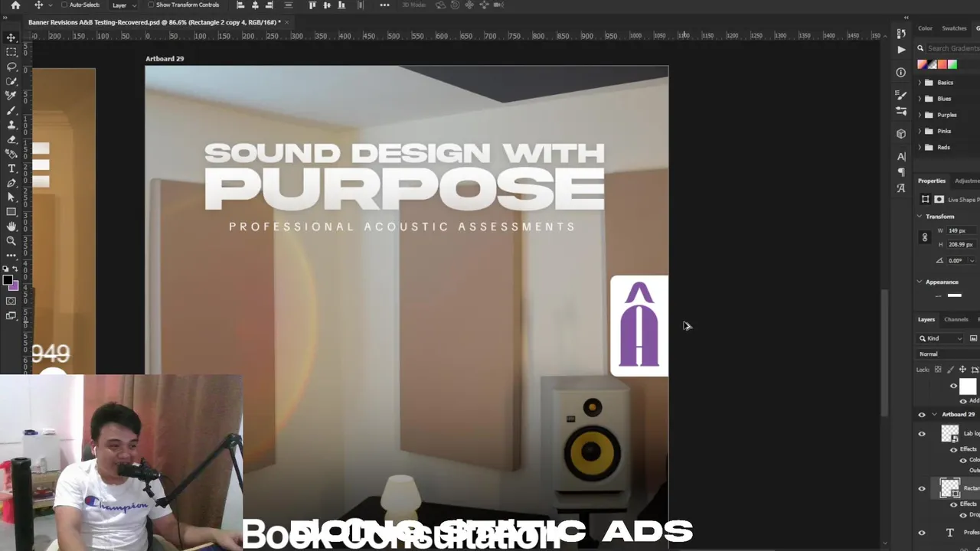Screen dimensions: 980x551
Task: Open the 3D panel cube icon
Action: click(x=901, y=133)
